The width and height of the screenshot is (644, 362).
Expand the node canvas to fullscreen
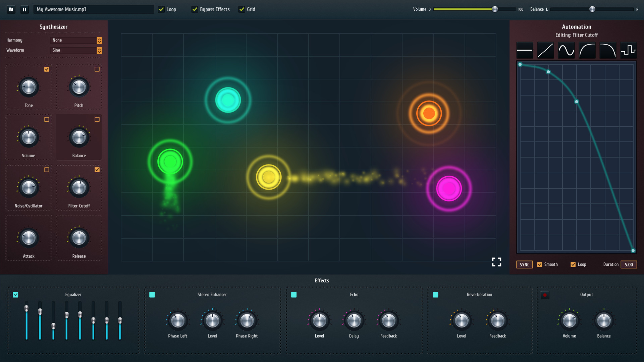pyautogui.click(x=496, y=262)
